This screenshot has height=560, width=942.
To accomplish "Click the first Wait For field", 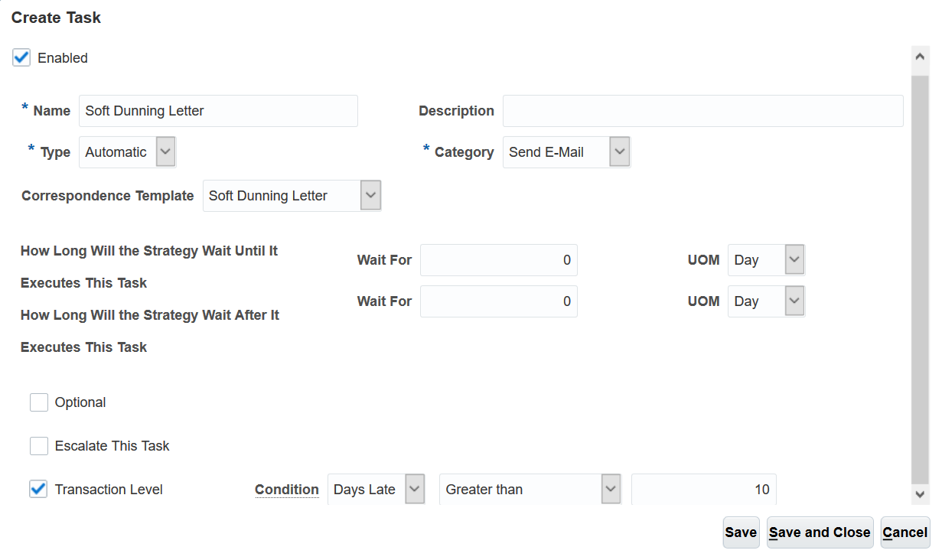I will click(498, 260).
